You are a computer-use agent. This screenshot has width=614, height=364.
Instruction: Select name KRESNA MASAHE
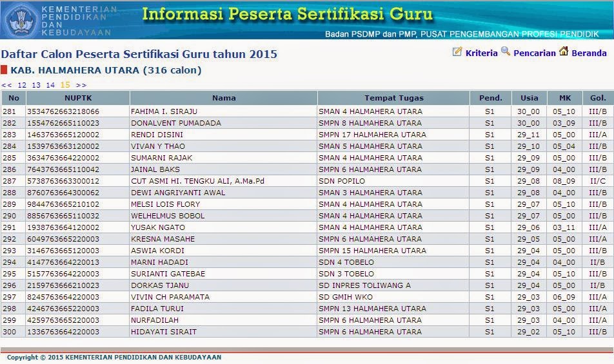(x=163, y=239)
